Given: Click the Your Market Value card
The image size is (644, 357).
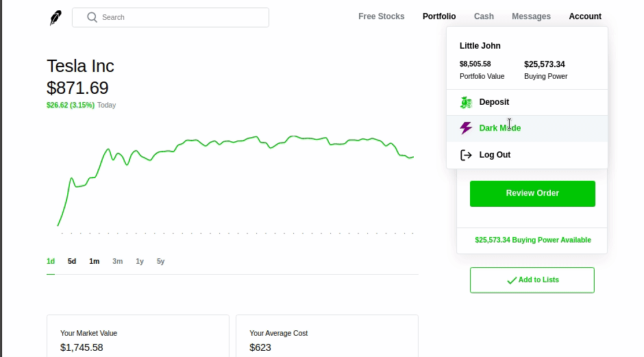Looking at the screenshot, I should [138, 336].
